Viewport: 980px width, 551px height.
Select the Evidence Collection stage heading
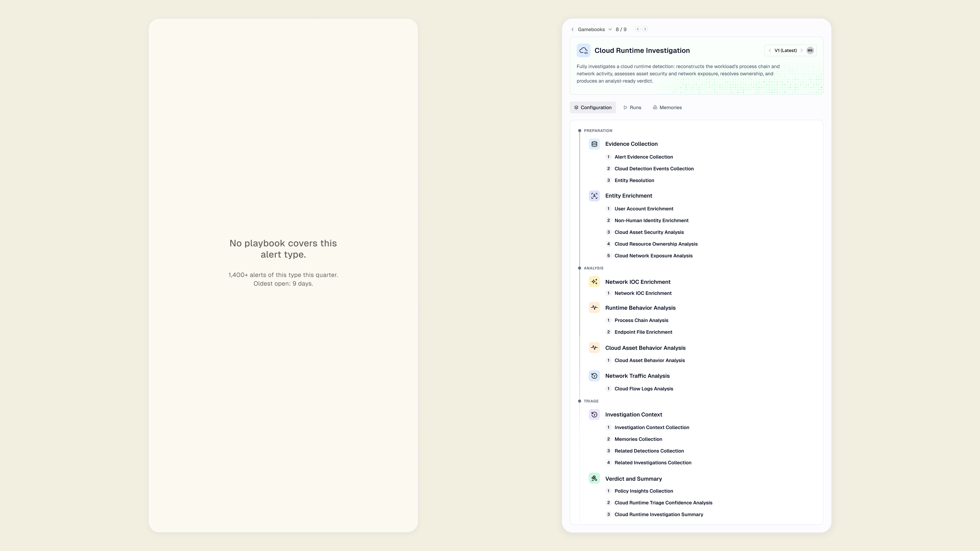coord(632,144)
